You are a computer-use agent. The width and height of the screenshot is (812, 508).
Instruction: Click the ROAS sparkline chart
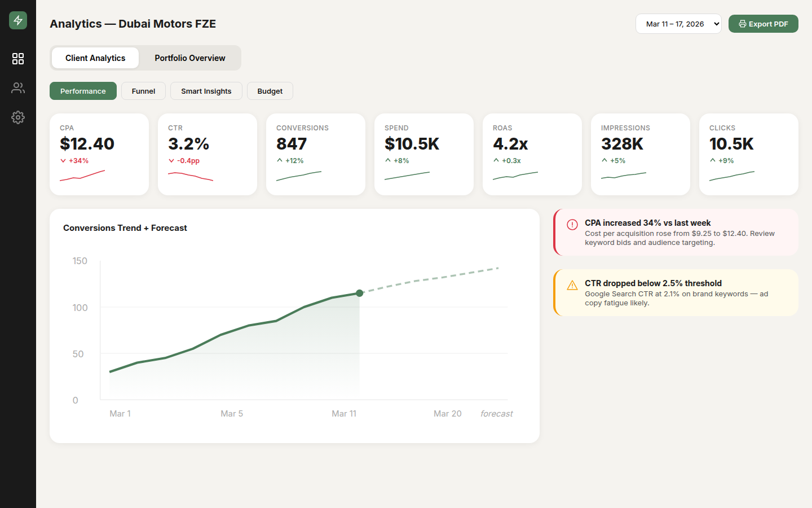515,176
